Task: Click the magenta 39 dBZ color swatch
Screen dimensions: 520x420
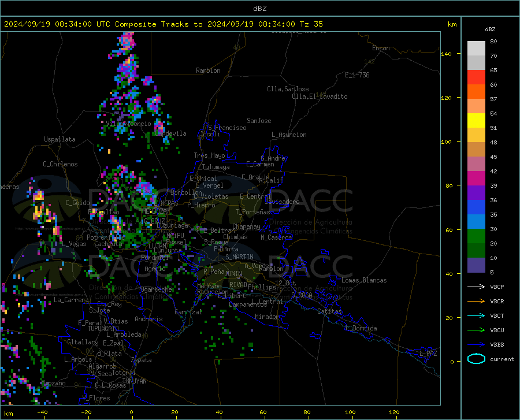Action: point(476,179)
